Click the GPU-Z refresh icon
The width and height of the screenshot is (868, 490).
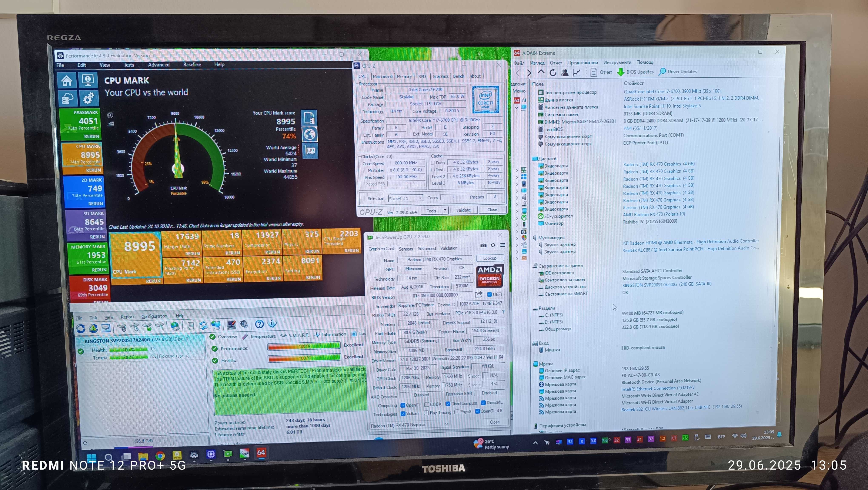(493, 245)
